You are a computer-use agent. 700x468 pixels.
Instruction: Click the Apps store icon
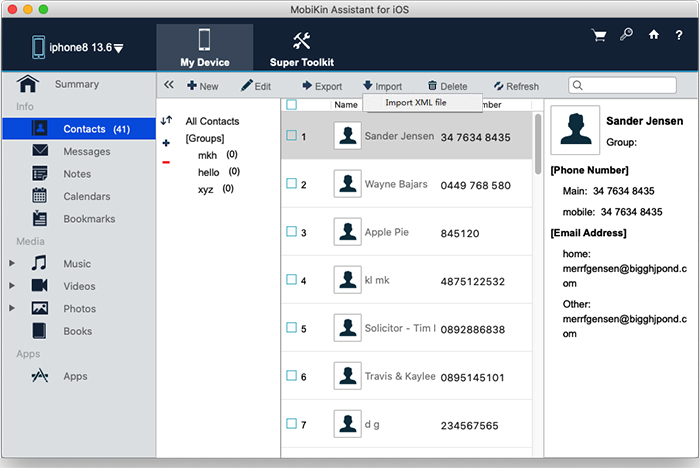click(x=40, y=376)
